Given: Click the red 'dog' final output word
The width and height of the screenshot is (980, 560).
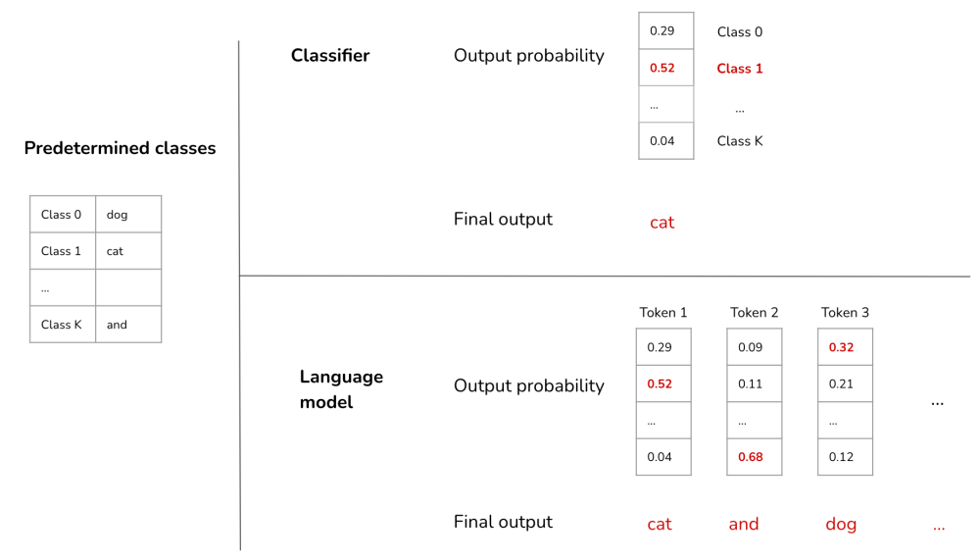Looking at the screenshot, I should coord(841,525).
